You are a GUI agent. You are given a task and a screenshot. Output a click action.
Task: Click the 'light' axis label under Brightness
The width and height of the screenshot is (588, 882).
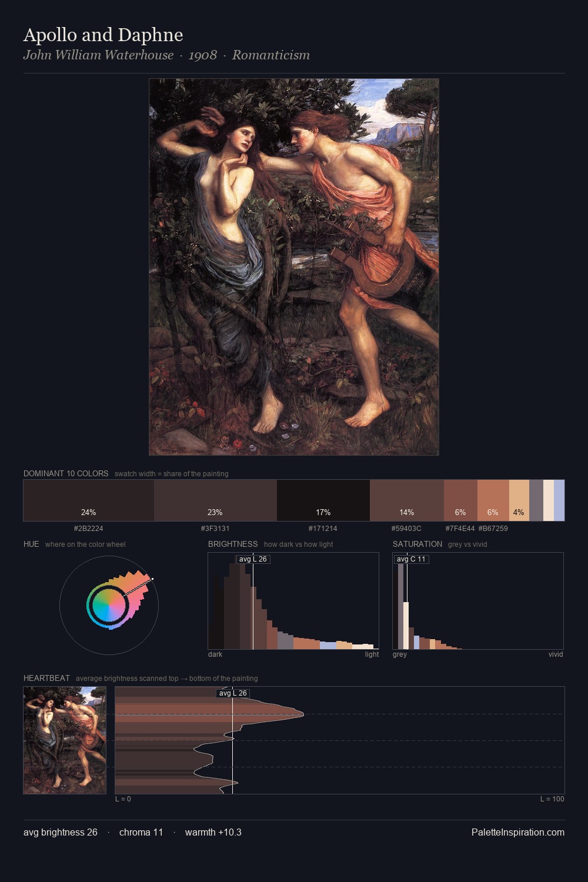[x=372, y=654]
